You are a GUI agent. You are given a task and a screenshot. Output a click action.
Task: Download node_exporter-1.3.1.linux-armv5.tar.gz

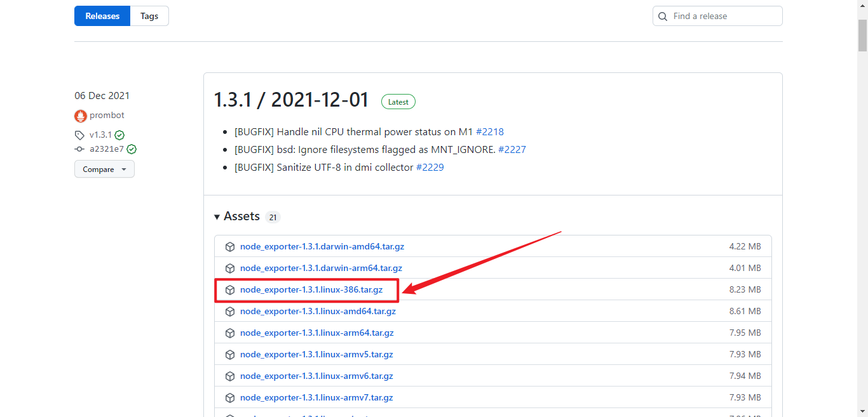pos(316,354)
